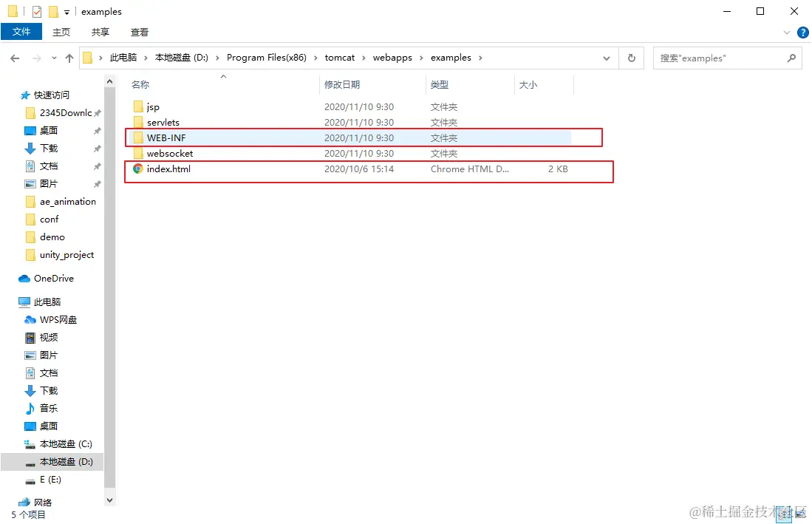Click tomcat breadcrumb segment

pos(340,58)
